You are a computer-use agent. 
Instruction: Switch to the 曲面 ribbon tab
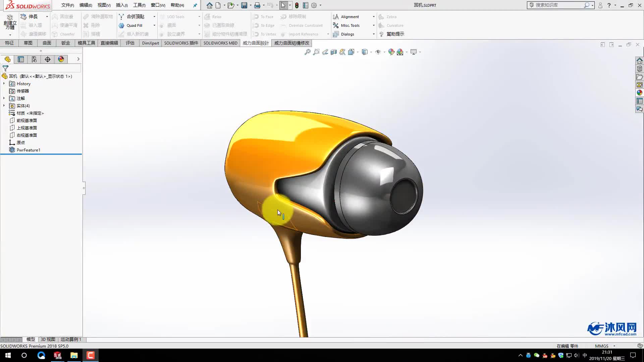pos(47,43)
